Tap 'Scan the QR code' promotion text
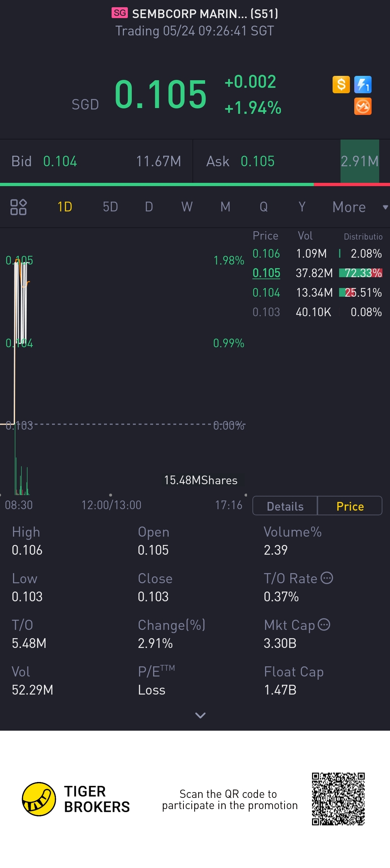390x868 pixels. coord(230,799)
